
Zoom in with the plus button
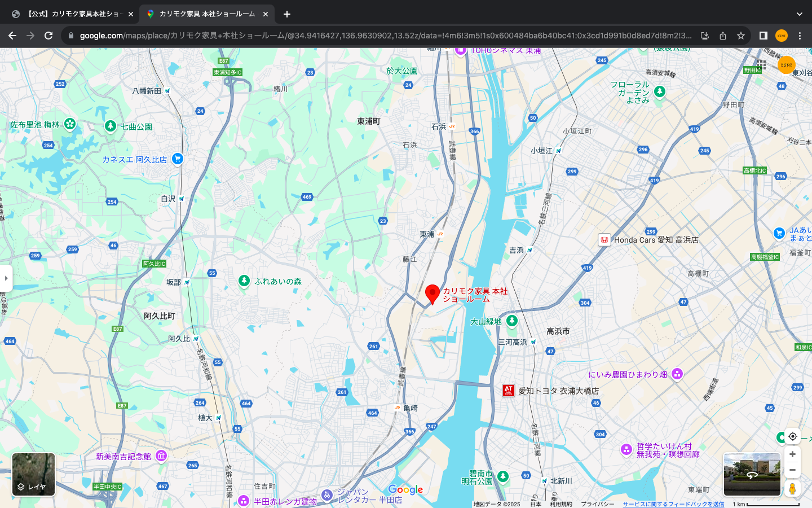(792, 454)
